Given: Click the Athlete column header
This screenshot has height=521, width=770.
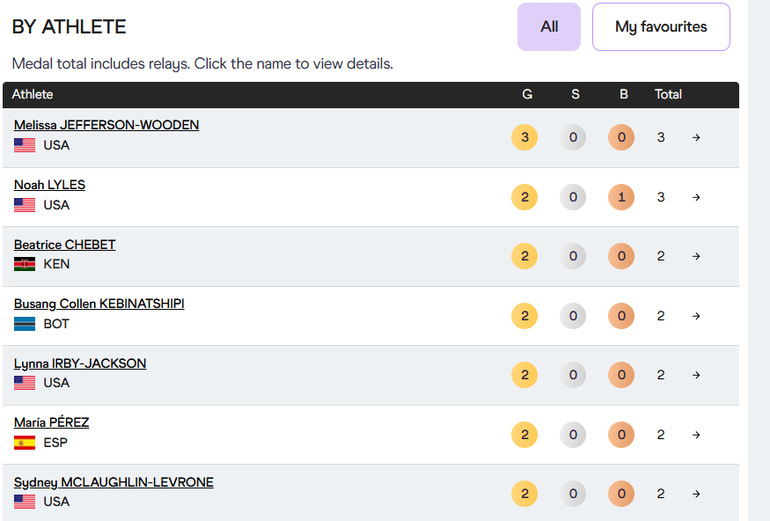Looking at the screenshot, I should [x=33, y=94].
